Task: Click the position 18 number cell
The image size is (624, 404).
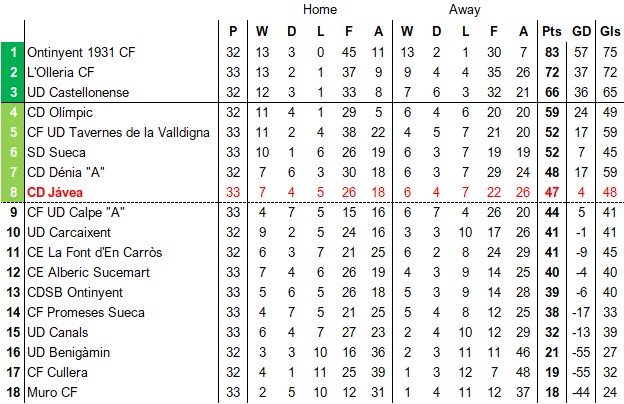Action: tap(14, 392)
